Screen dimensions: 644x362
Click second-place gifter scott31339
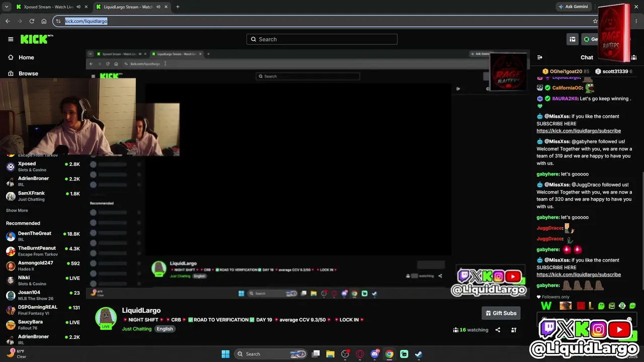[613, 71]
